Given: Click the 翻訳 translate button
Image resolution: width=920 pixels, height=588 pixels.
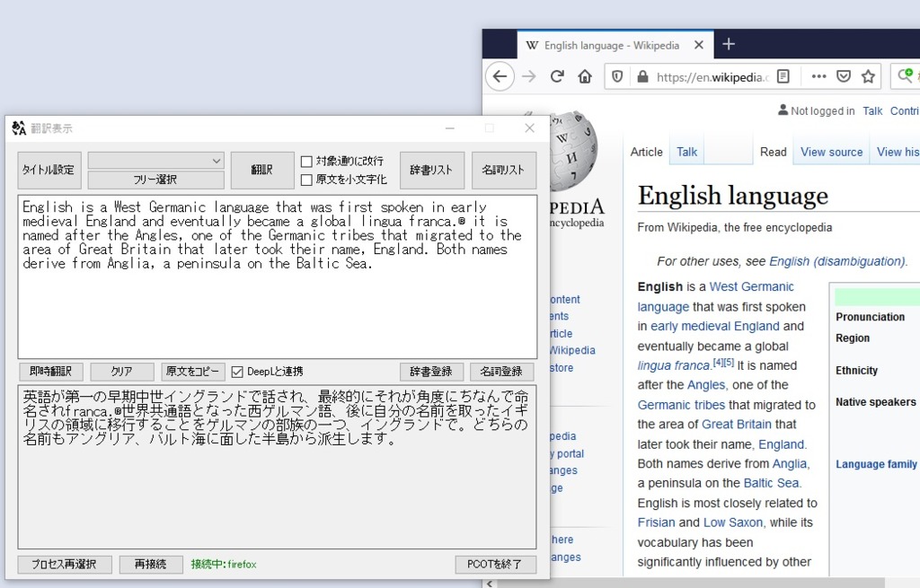Looking at the screenshot, I should click(262, 170).
